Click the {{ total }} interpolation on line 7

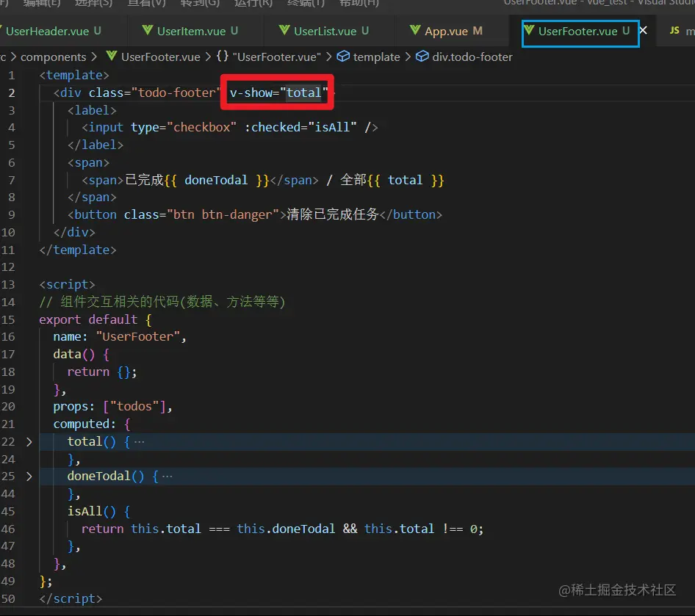click(x=406, y=180)
